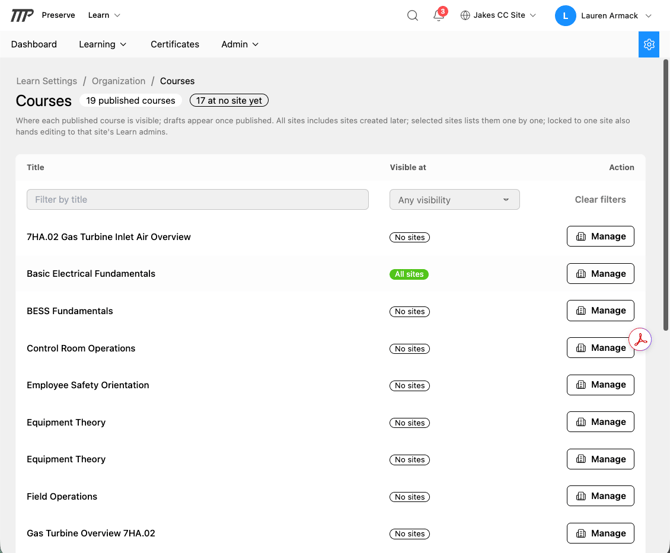The height and width of the screenshot is (553, 670).
Task: Open the search magnifier icon
Action: click(x=412, y=15)
